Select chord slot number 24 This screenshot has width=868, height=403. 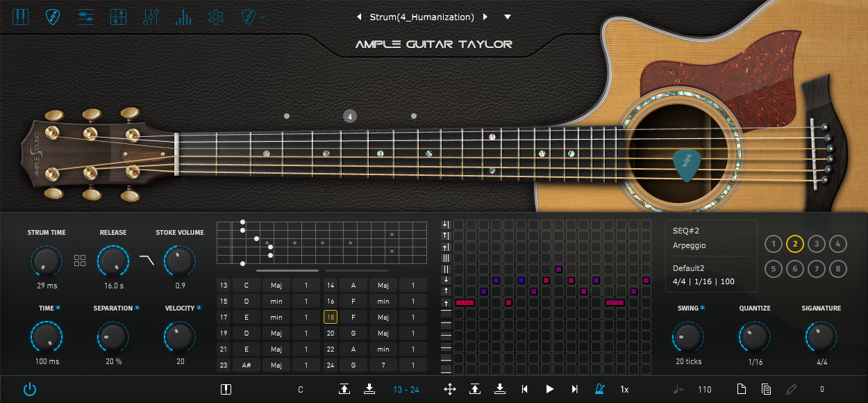coord(331,365)
